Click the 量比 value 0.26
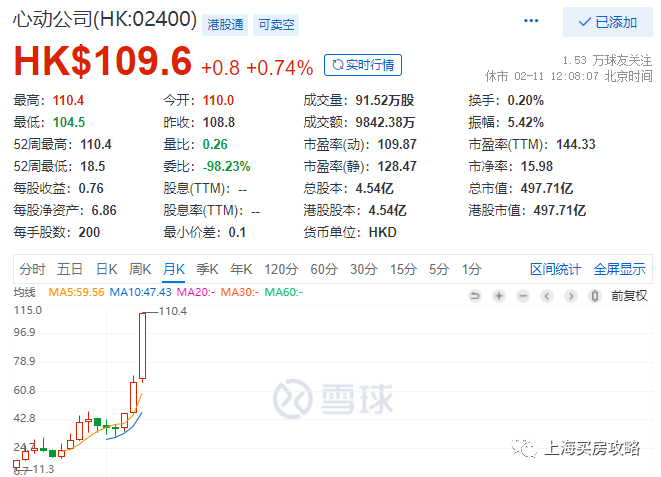661x477 pixels. pyautogui.click(x=215, y=145)
